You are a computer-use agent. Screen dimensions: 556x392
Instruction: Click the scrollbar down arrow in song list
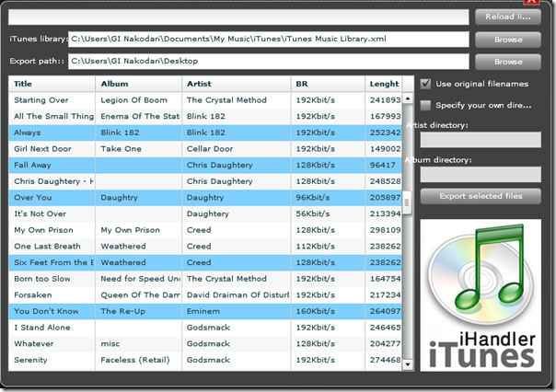[x=408, y=365]
